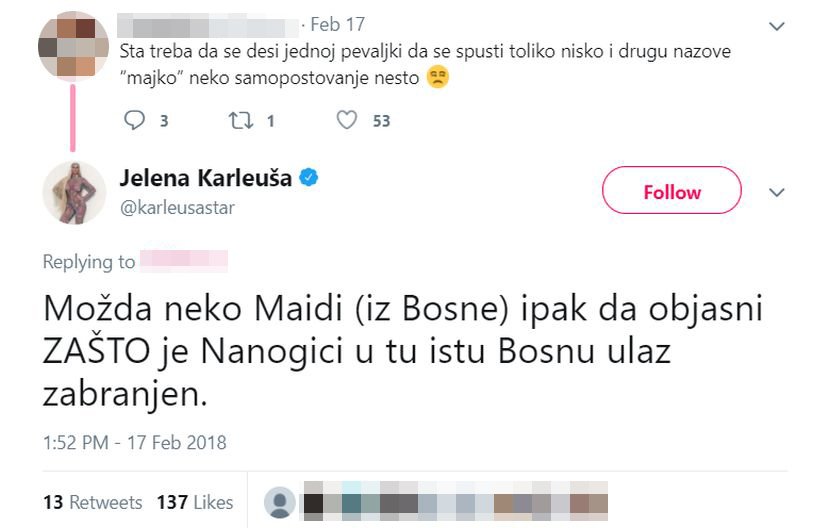Click the retweet arrows icon
This screenshot has height=528, width=830.
241,121
